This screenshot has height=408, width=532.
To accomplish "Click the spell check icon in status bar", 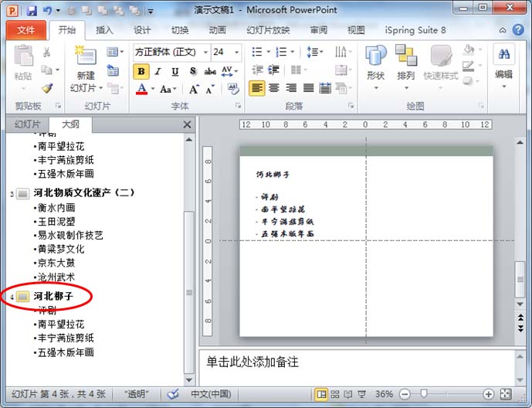I will pyautogui.click(x=173, y=394).
